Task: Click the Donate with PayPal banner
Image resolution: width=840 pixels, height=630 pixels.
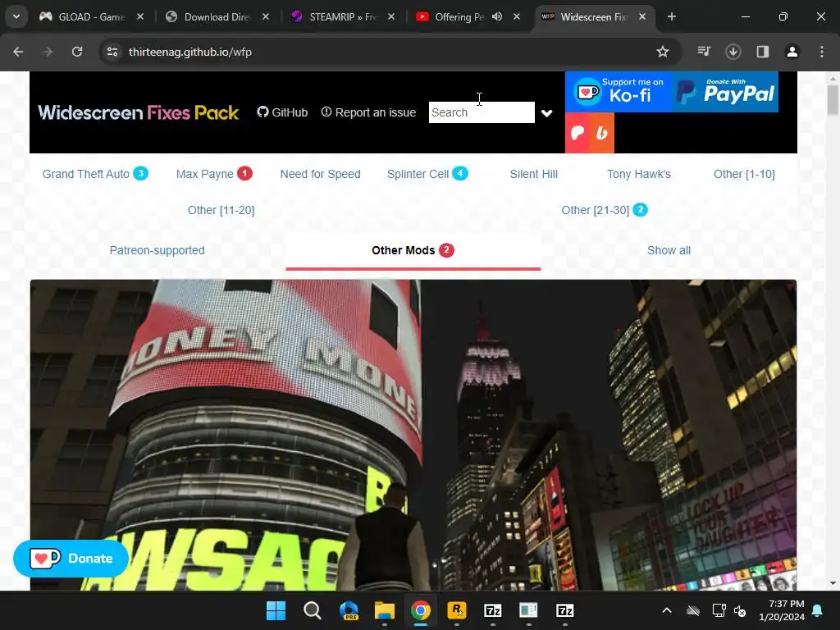Action: 725,92
